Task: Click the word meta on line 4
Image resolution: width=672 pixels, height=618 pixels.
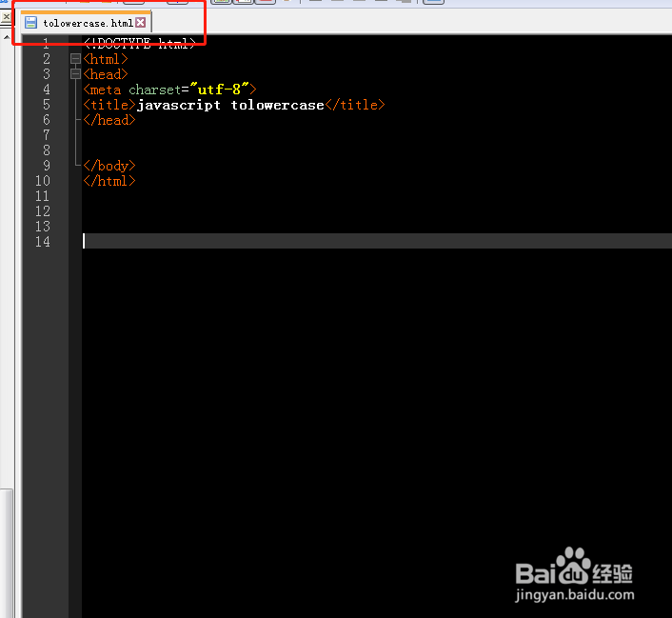Action: click(x=106, y=90)
